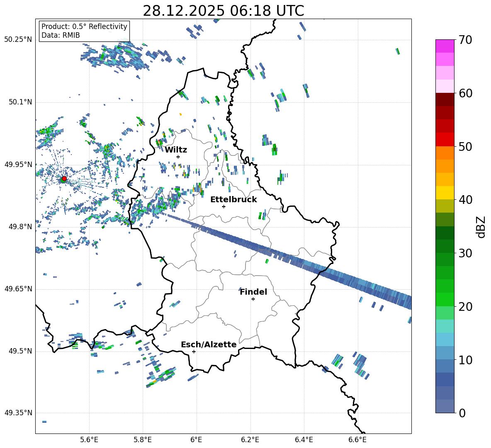Screen dimensions: 491x448
Task: Click the 49.5°N latitude label
Action: click(20, 351)
